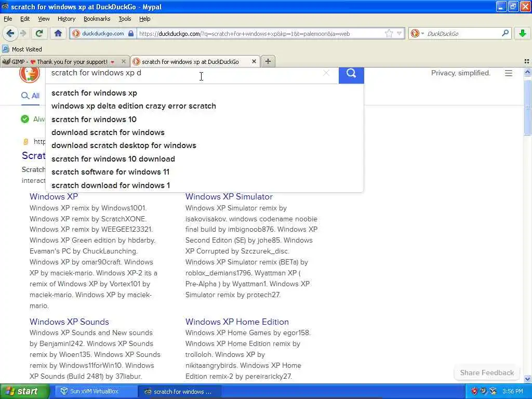Open the search engine selector dropdown
The height and width of the screenshot is (399, 532).
[417, 33]
